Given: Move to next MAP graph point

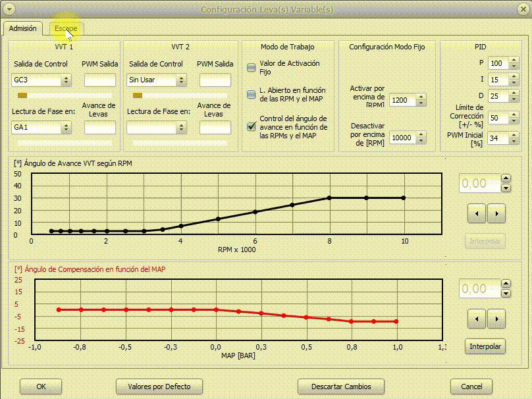Looking at the screenshot, I should 496,319.
